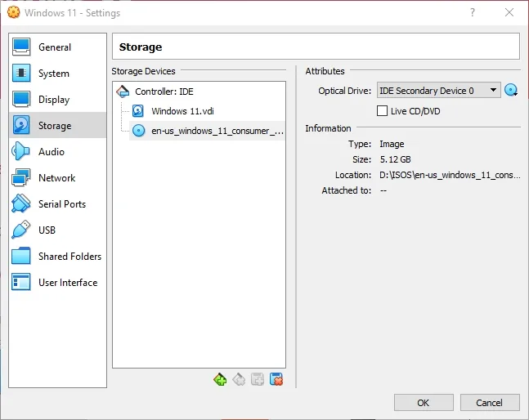Click the help question mark button
Image resolution: width=529 pixels, height=420 pixels.
pos(473,12)
